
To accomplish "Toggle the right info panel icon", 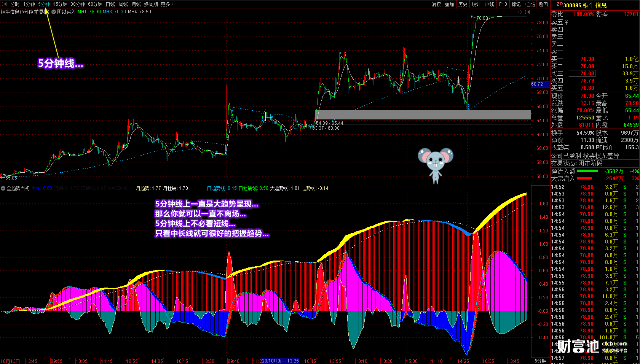I will coord(527,12).
